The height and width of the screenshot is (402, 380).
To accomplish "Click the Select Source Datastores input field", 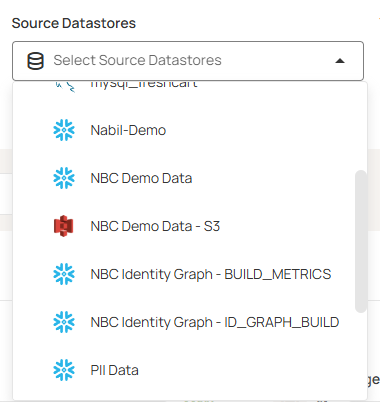I will click(x=188, y=61).
